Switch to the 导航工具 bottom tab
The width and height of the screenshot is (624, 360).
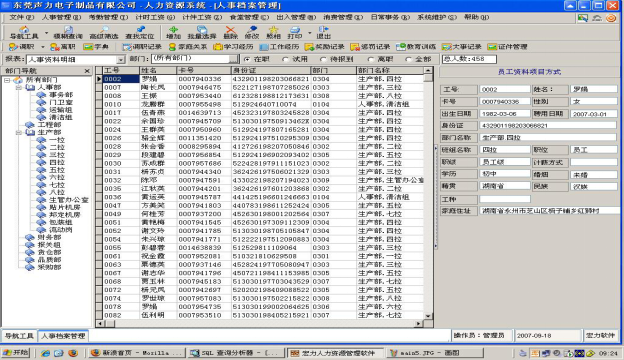(x=19, y=336)
